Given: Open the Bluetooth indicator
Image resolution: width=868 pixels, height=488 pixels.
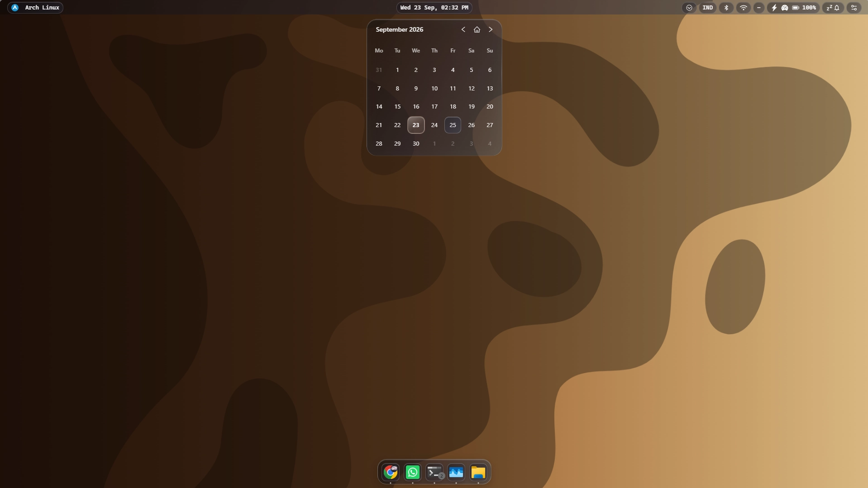Looking at the screenshot, I should click(x=726, y=8).
